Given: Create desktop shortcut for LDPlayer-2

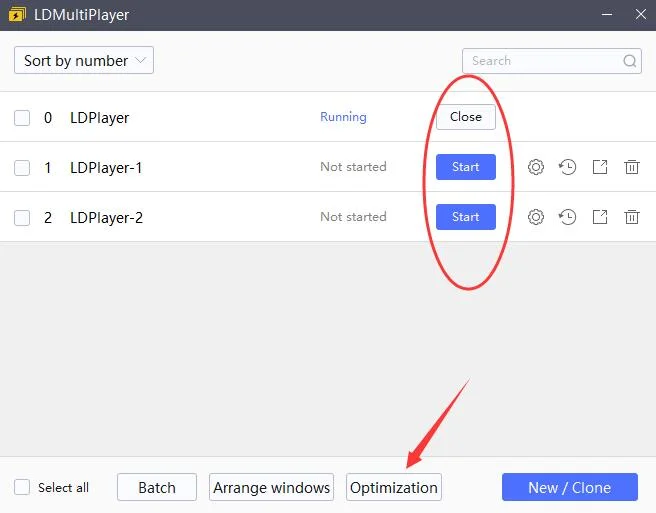Looking at the screenshot, I should (600, 217).
